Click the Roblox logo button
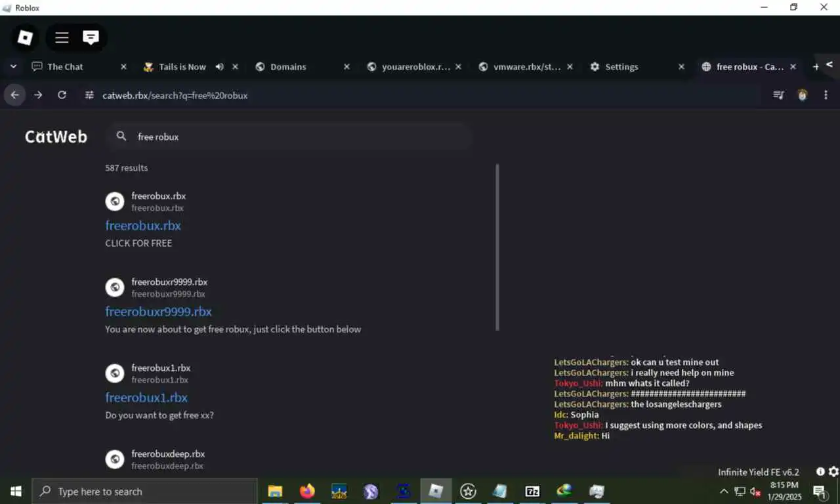The height and width of the screenshot is (504, 840). coord(25,37)
